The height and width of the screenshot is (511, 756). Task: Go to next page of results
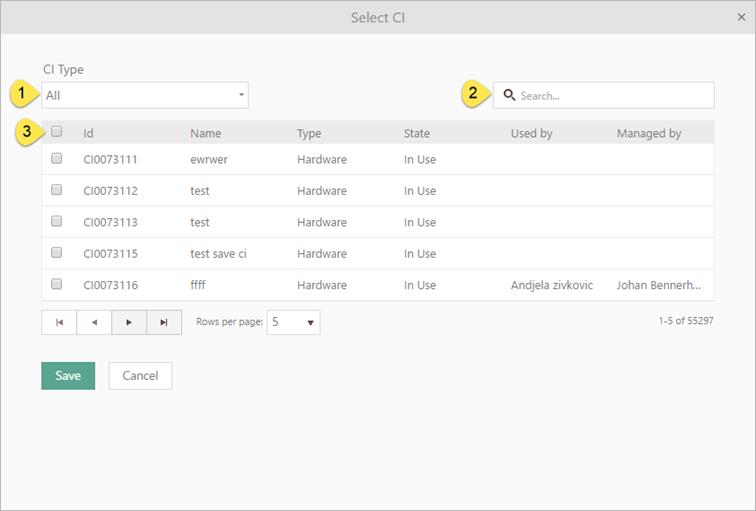click(x=129, y=322)
